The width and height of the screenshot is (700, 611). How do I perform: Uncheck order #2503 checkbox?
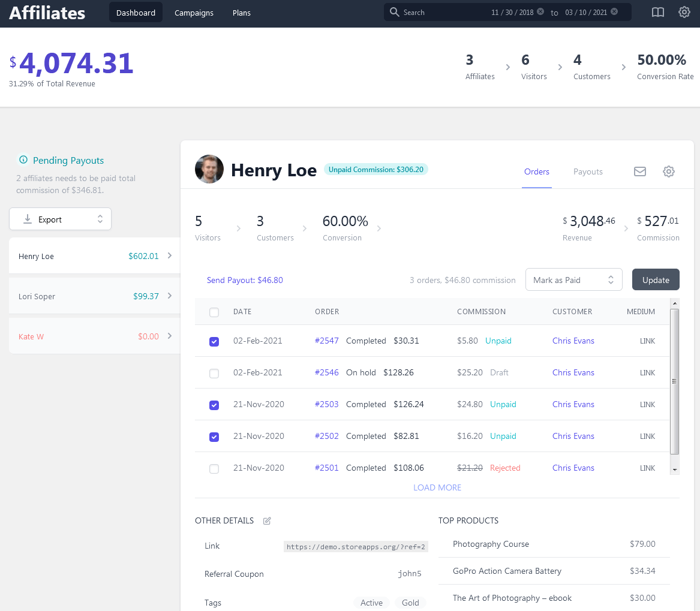tap(214, 405)
